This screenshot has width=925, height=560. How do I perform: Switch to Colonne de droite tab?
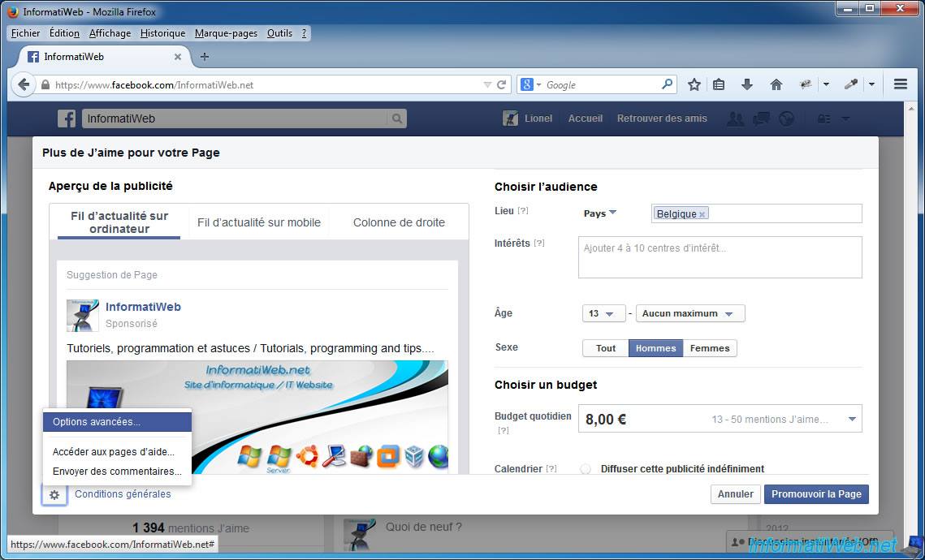click(x=399, y=223)
